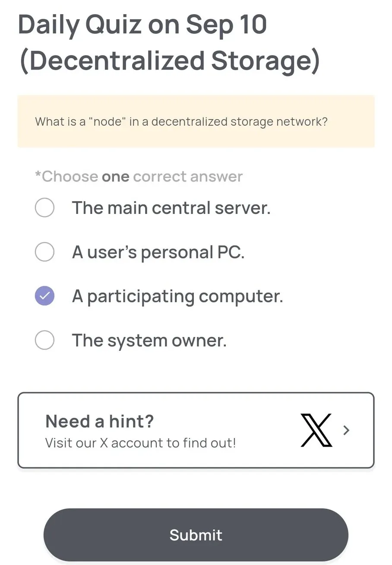Click the selected "A participating computer." radio
This screenshot has width=392, height=565.
tap(44, 296)
